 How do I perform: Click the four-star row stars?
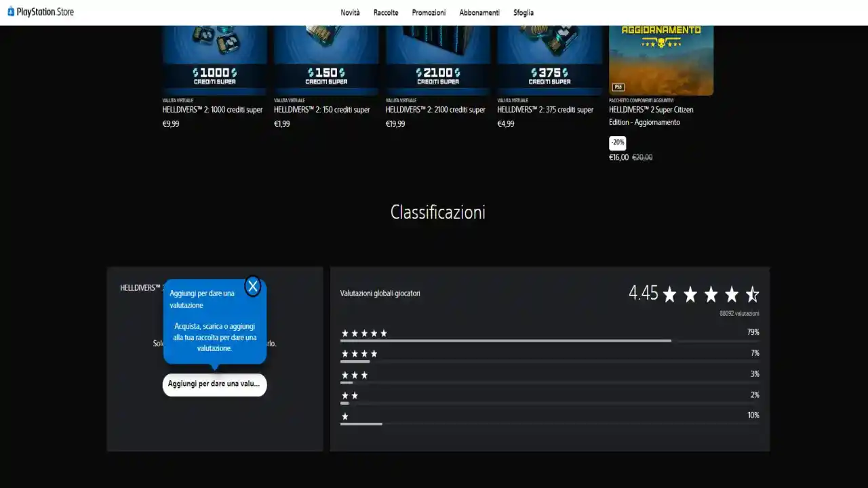coord(359,353)
